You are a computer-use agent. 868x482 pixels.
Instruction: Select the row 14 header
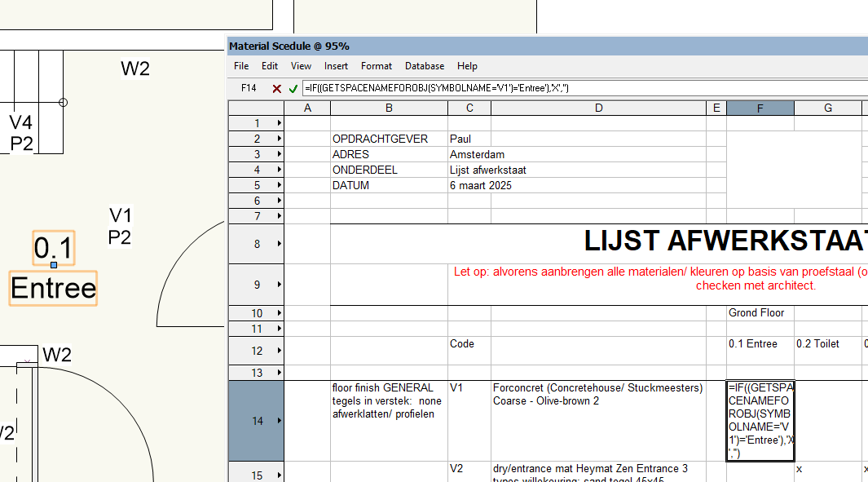[x=256, y=422]
